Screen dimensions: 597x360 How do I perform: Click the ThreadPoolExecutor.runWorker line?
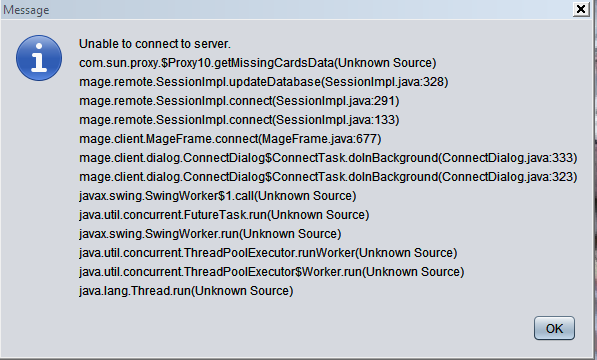[x=268, y=253]
